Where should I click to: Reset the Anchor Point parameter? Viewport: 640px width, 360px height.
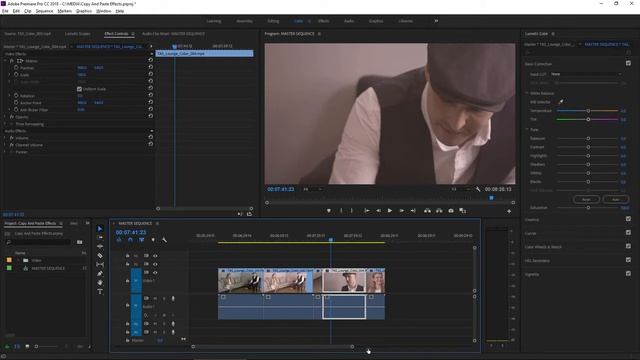tap(151, 102)
